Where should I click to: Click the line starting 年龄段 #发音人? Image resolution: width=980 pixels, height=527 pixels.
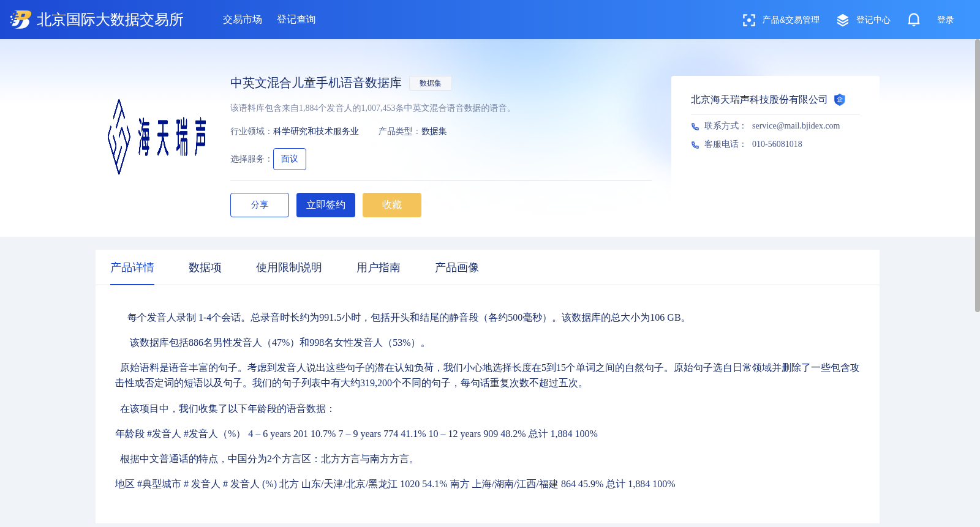356,434
